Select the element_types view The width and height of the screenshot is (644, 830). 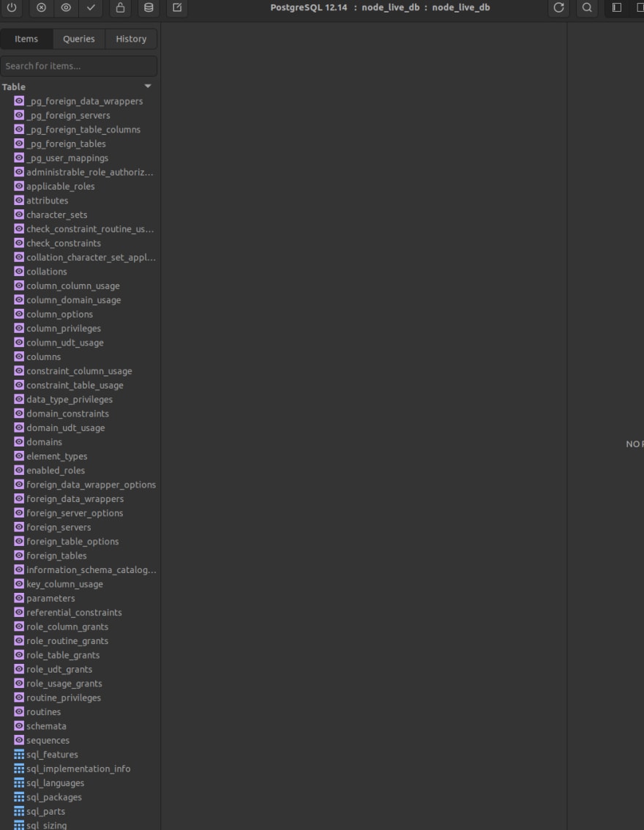57,456
